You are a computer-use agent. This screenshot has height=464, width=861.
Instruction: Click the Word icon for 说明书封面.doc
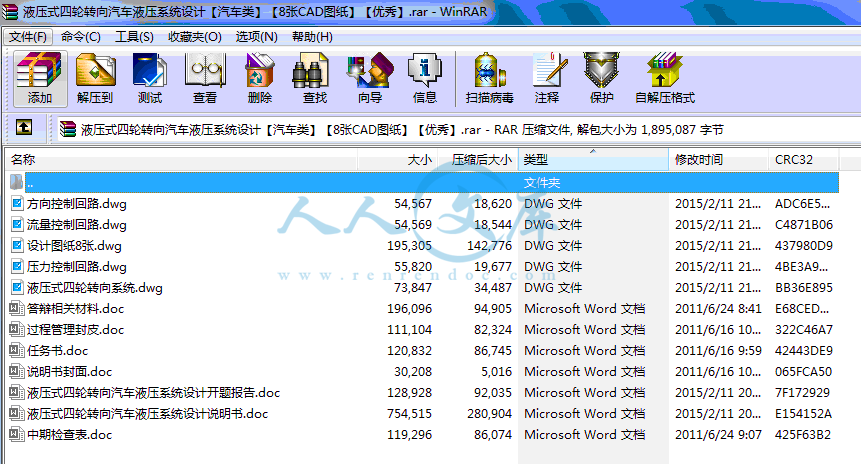point(16,372)
